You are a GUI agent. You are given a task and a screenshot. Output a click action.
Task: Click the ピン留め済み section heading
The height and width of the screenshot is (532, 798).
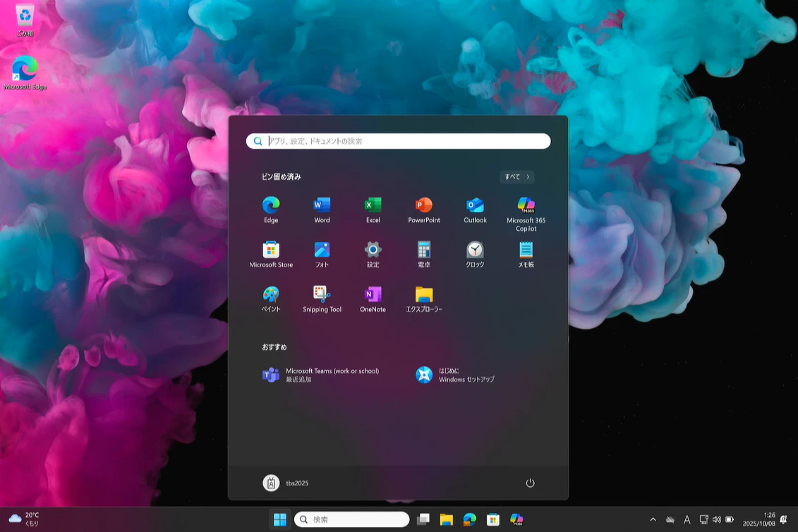(281, 176)
